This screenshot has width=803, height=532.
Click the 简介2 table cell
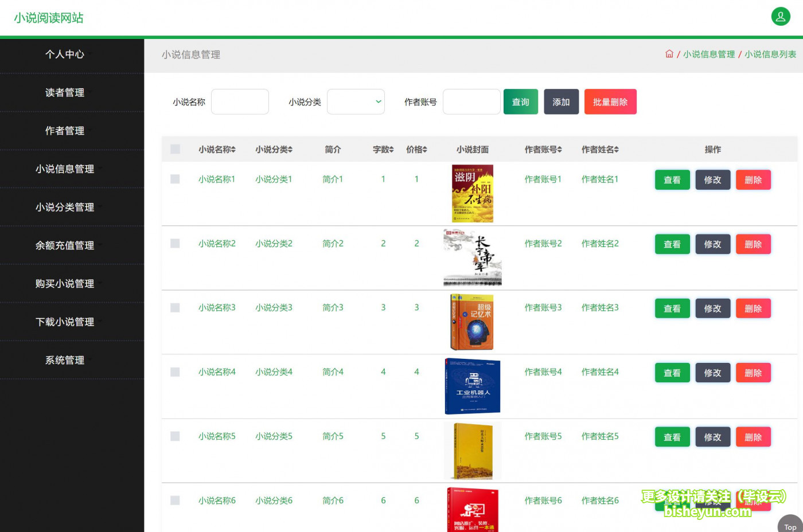[333, 243]
